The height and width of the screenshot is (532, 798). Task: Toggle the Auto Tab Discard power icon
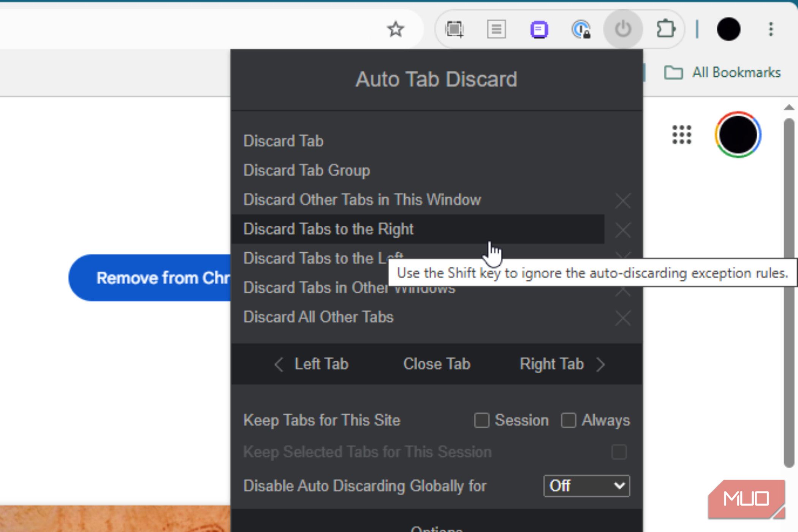[623, 29]
